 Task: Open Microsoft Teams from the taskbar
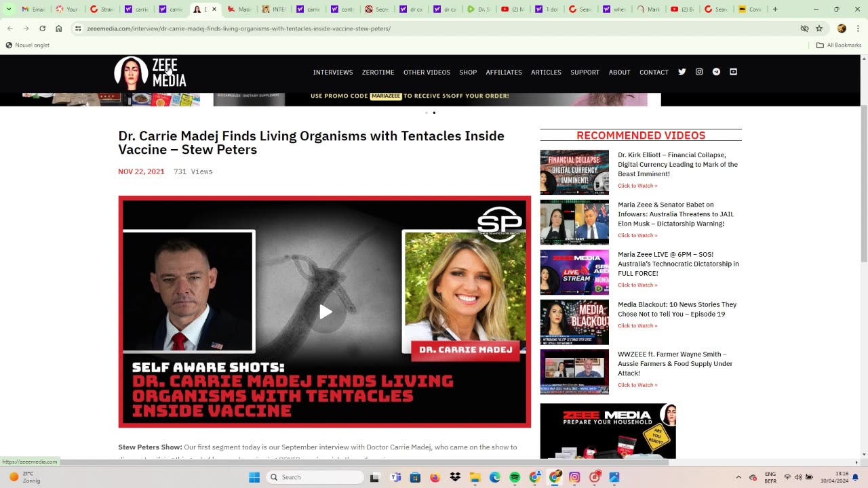(395, 477)
